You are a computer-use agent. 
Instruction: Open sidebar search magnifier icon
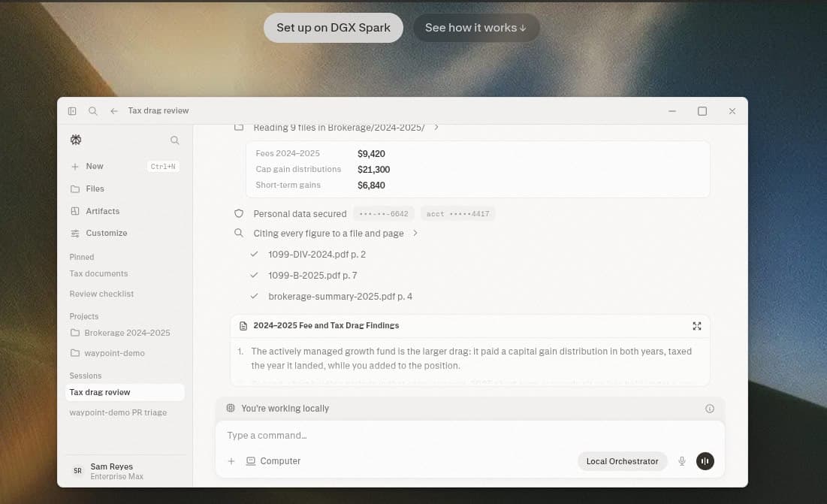(x=174, y=140)
